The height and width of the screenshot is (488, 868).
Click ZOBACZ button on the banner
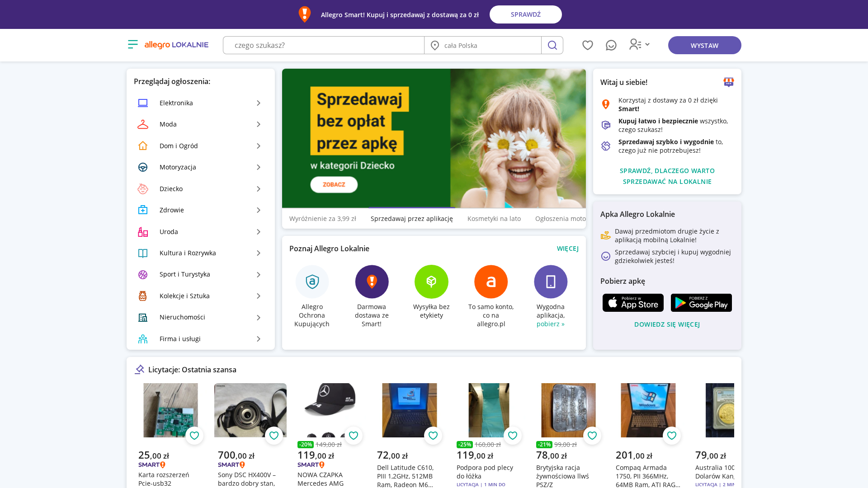point(334,184)
